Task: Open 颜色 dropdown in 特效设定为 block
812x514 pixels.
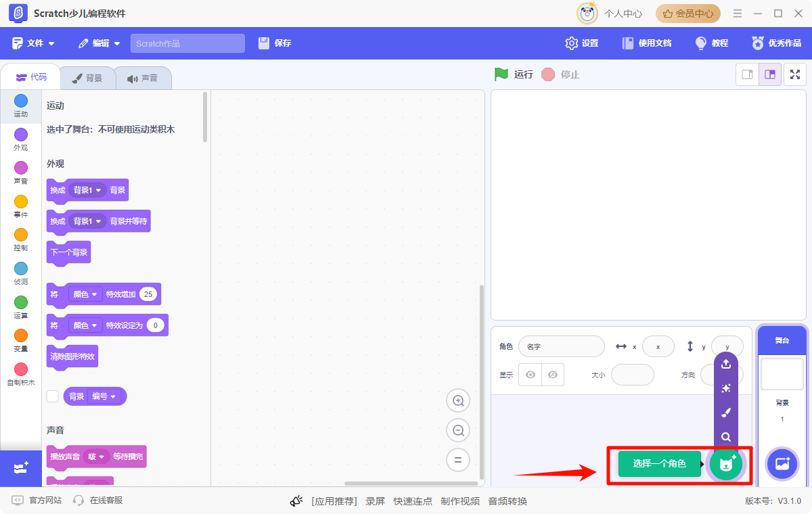Action: [85, 325]
